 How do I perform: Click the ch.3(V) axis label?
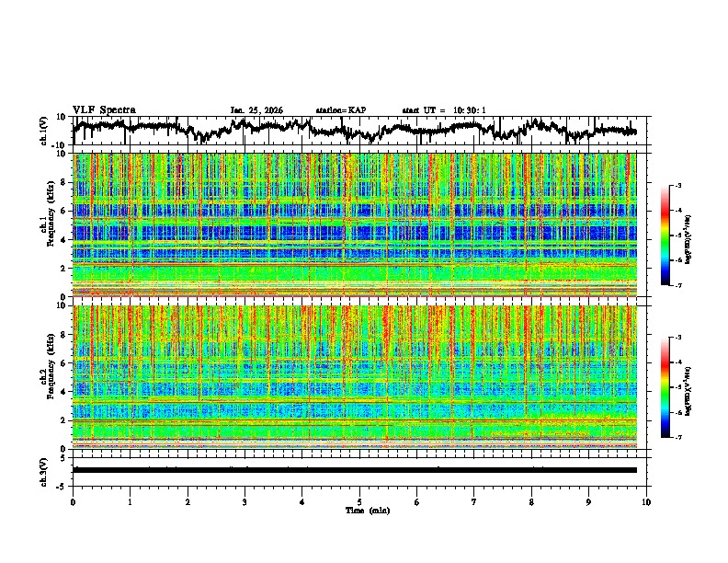pyautogui.click(x=44, y=472)
